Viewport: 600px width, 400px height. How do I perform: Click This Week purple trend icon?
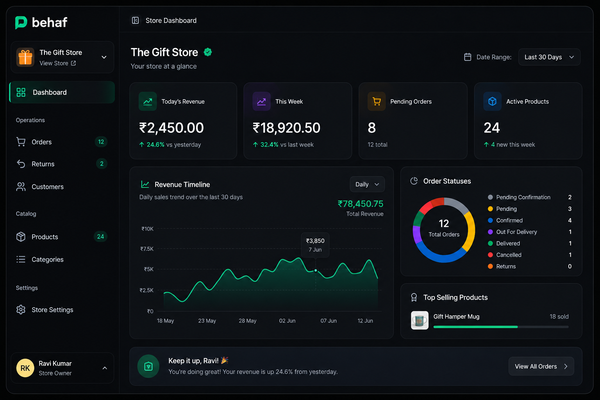click(x=261, y=101)
